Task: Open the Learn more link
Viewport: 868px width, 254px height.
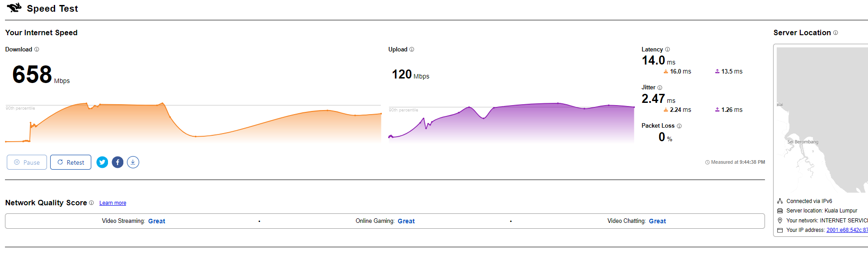Action: [x=113, y=203]
